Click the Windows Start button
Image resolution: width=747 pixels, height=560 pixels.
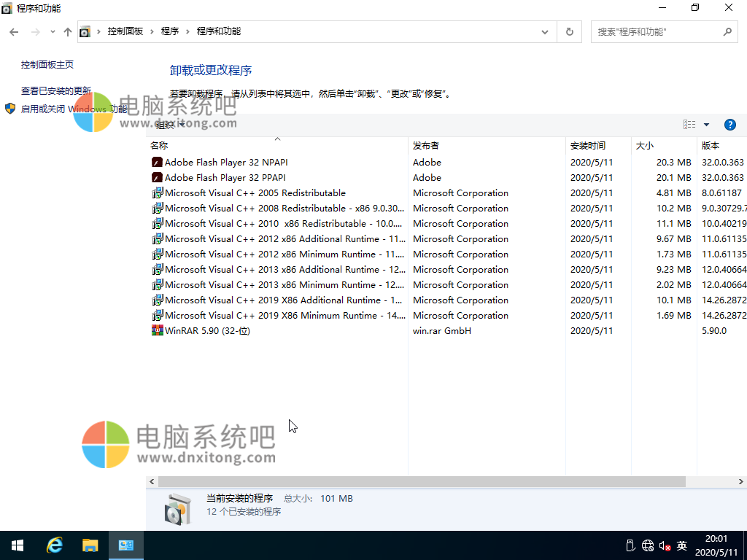17,545
